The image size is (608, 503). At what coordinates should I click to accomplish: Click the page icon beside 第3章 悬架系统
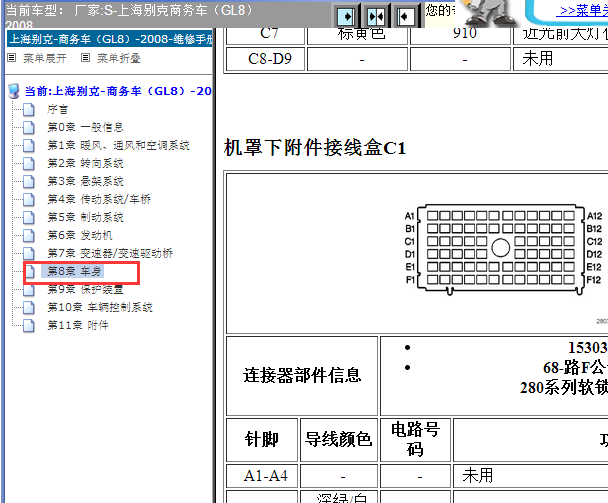[29, 181]
